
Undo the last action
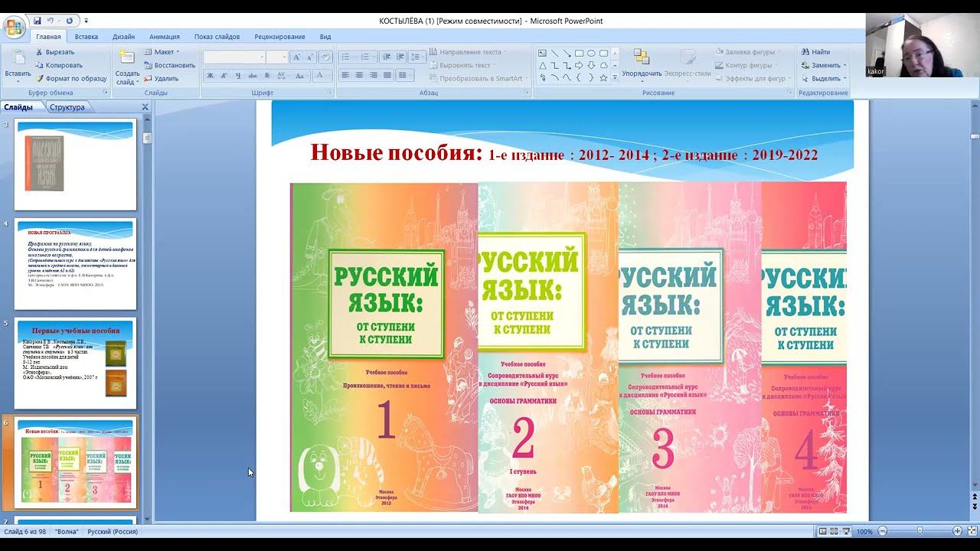pos(51,21)
